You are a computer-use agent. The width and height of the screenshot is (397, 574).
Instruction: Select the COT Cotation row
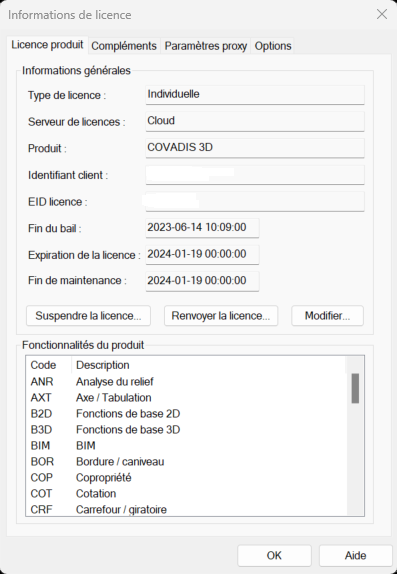pyautogui.click(x=186, y=493)
